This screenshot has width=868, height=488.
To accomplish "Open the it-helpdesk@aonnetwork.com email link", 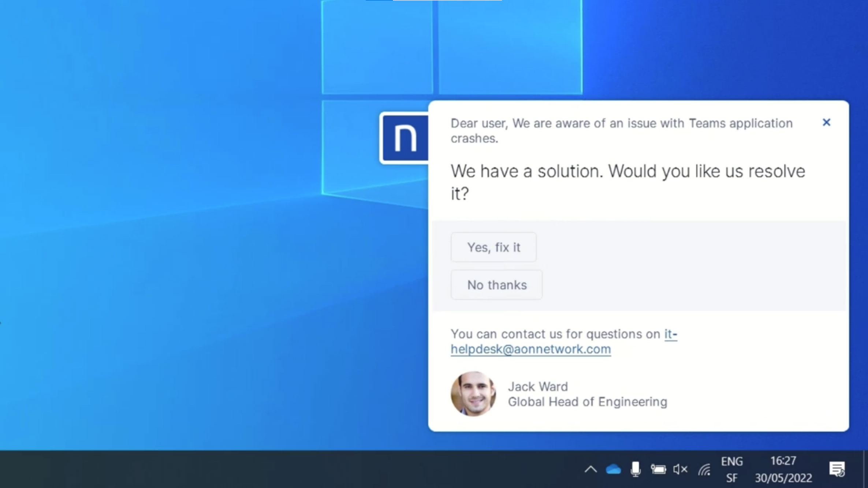I will 530,349.
